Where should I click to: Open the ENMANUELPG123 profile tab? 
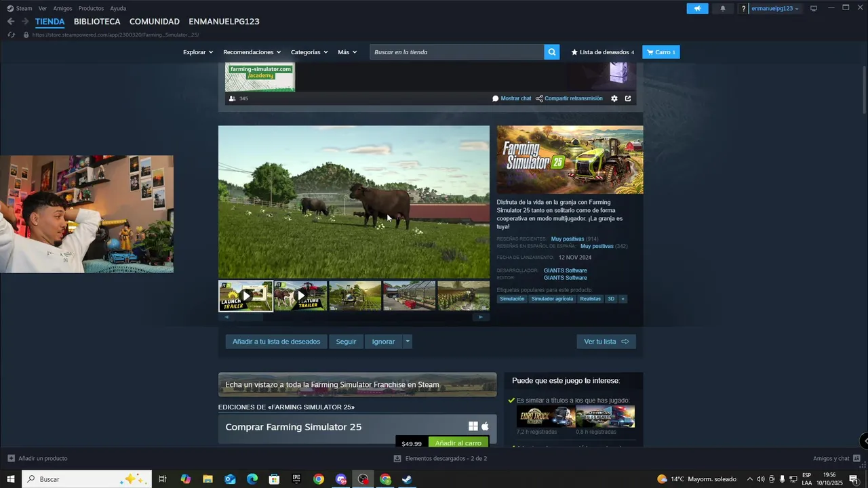[x=224, y=22]
